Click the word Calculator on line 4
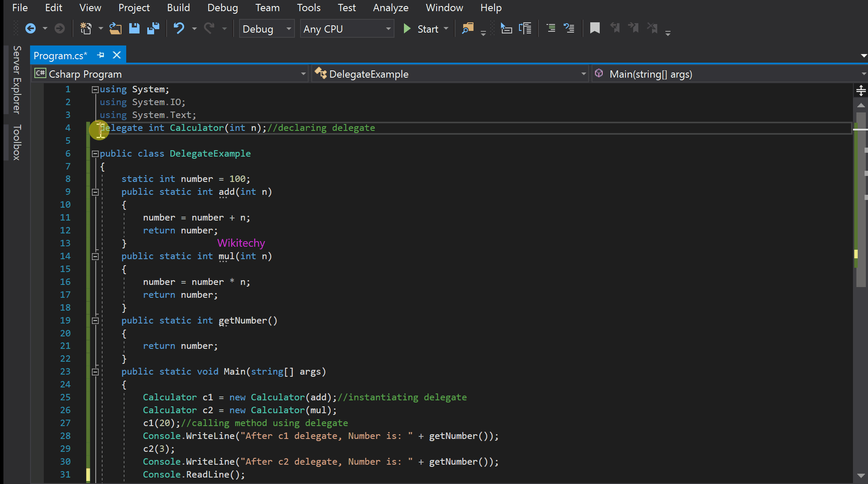Screen dimensions: 868x484 [197, 128]
